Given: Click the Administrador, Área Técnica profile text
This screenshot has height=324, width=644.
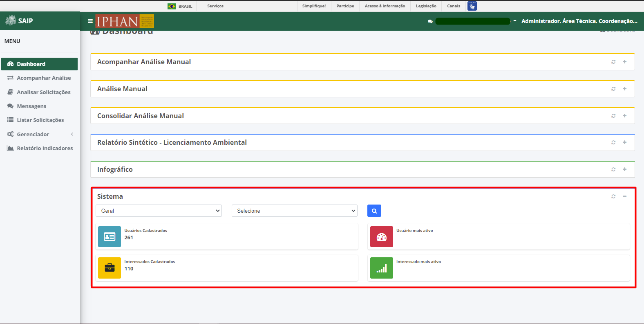Looking at the screenshot, I should [579, 21].
